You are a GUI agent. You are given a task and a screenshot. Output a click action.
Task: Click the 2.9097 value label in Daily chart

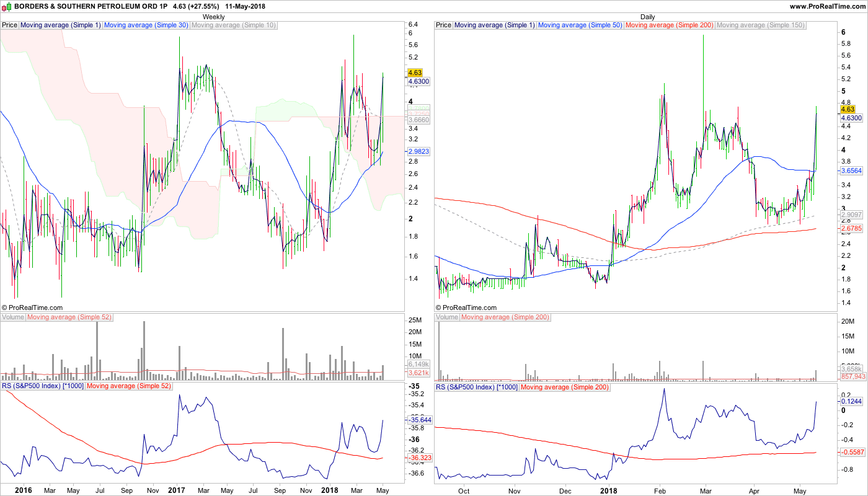852,215
